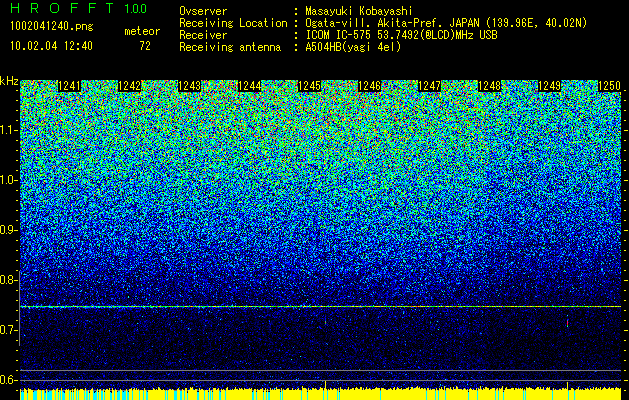The image size is (629, 400).
Task: Click the meteor count 72
Action: pos(145,46)
